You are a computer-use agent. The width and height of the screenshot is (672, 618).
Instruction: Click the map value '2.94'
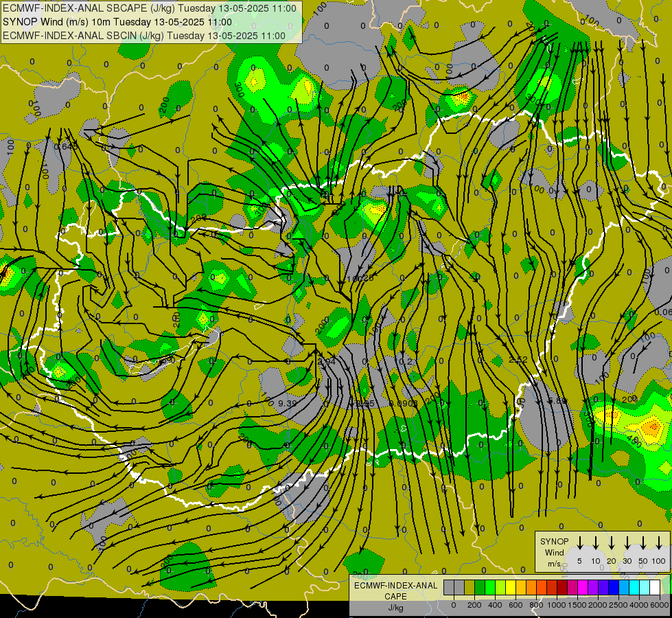tap(327, 362)
